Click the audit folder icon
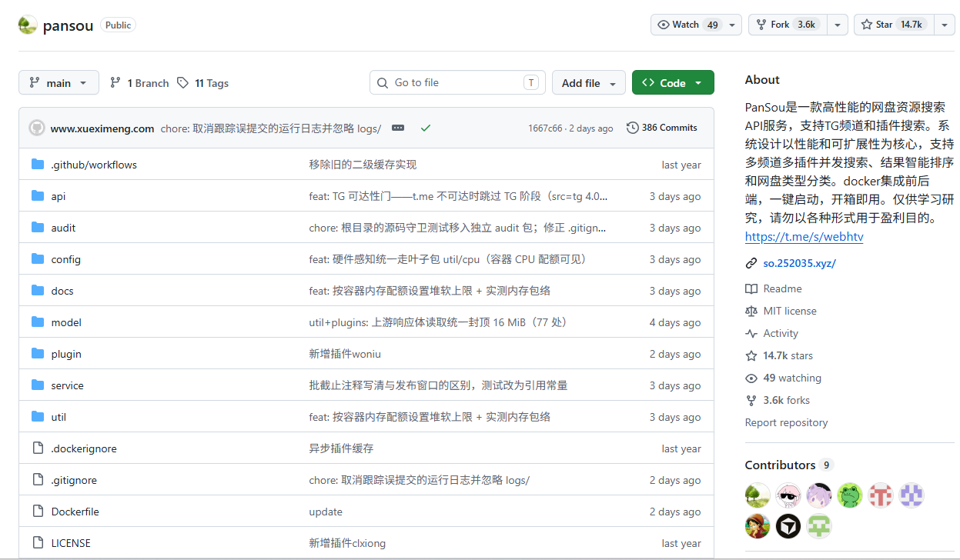This screenshot has width=960, height=560. click(x=38, y=228)
